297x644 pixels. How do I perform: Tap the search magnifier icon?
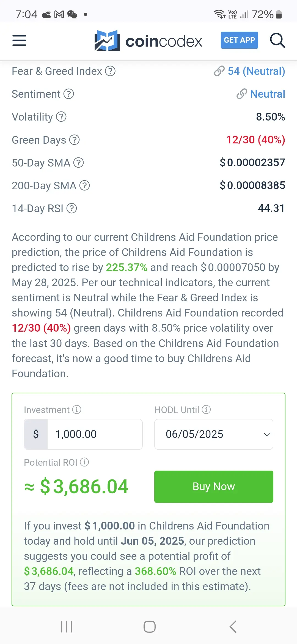(x=277, y=40)
